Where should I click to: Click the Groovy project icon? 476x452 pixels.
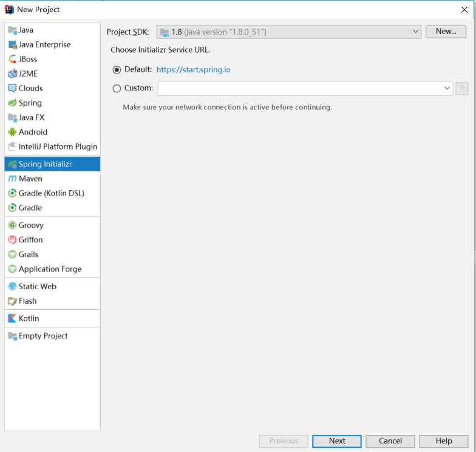(x=12, y=225)
